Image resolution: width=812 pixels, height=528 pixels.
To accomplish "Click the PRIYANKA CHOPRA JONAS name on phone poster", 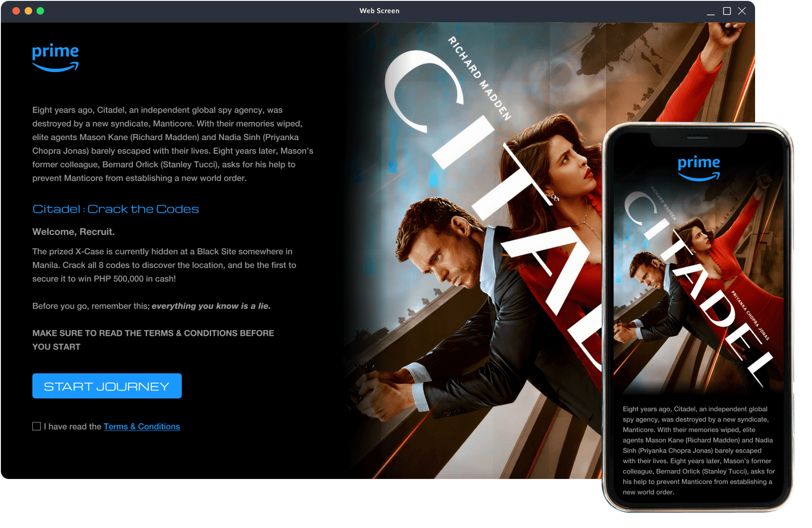I will point(750,315).
